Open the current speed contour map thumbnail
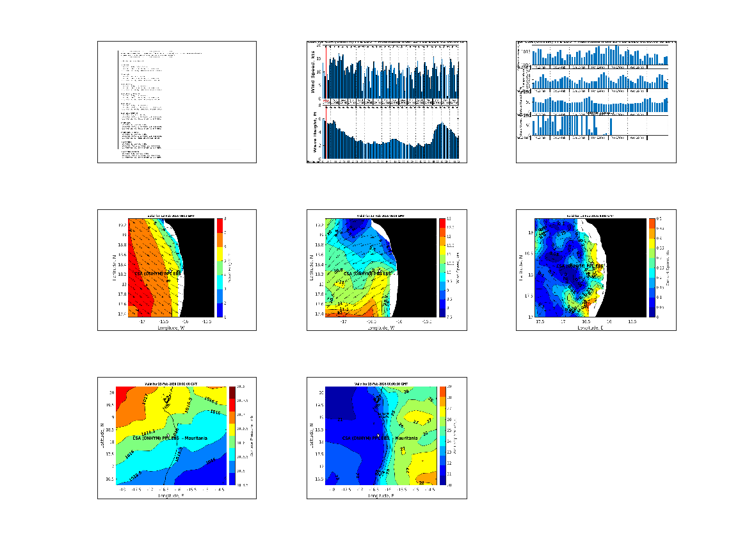 coord(596,269)
